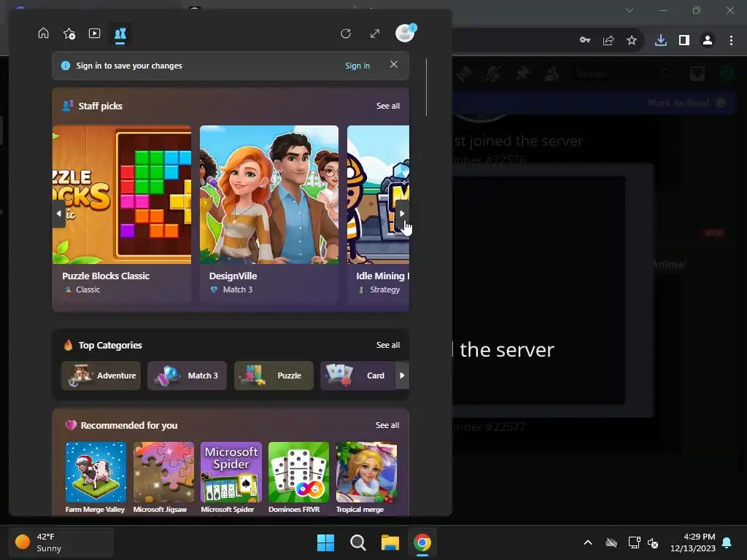Open Microsoft Jigsaw game
The image size is (747, 560).
click(x=163, y=478)
